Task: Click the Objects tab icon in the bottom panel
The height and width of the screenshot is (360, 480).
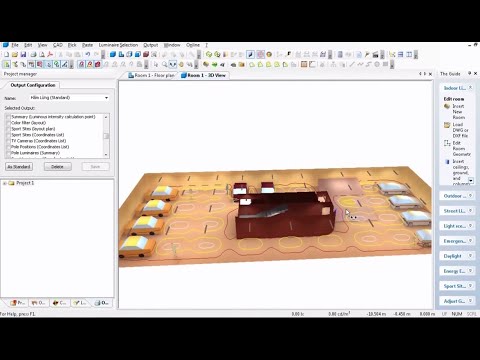Action: click(x=34, y=303)
